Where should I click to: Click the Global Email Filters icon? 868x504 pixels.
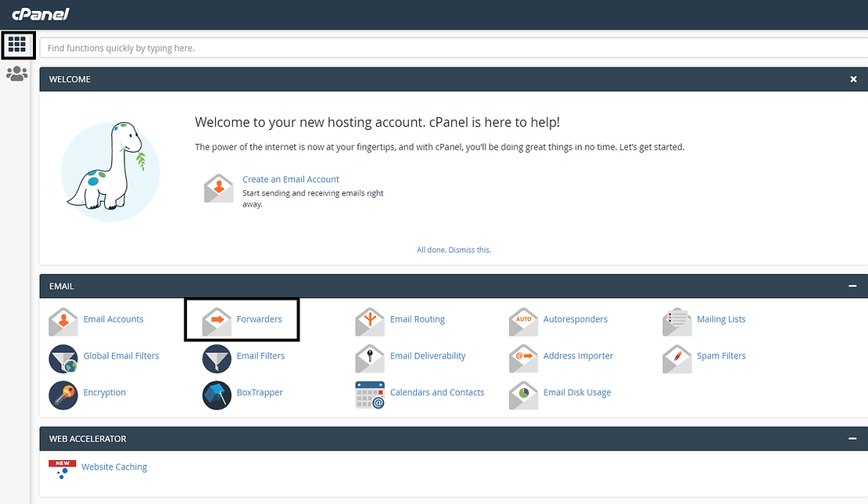coord(63,358)
